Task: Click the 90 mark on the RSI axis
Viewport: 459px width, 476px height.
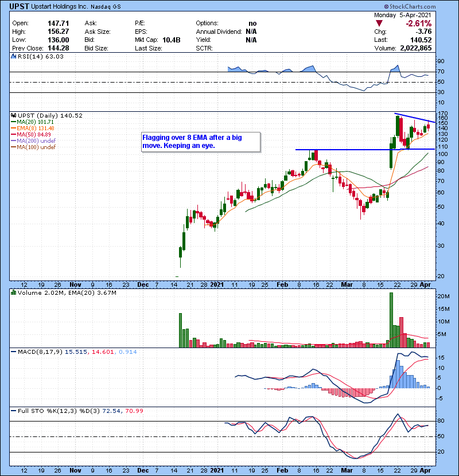Action: click(441, 61)
